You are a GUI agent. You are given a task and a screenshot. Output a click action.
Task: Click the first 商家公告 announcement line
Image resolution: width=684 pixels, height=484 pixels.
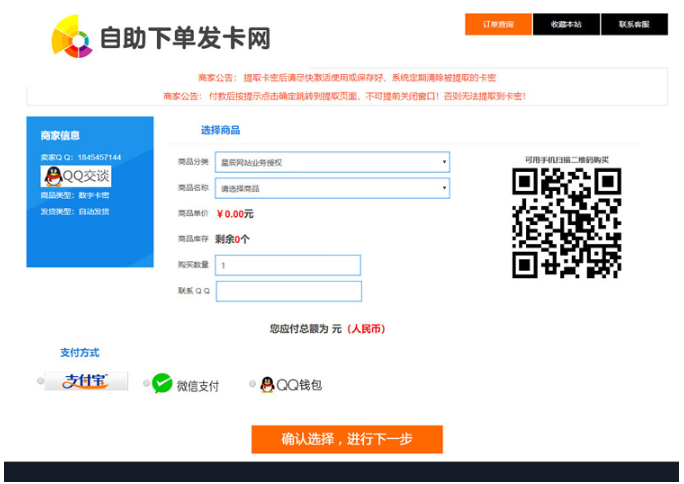click(347, 78)
